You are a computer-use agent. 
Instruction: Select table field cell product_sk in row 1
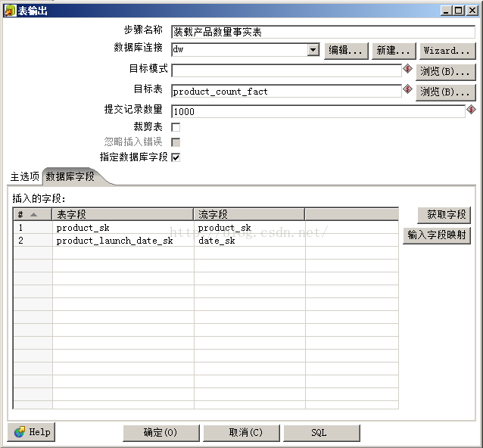coord(123,228)
